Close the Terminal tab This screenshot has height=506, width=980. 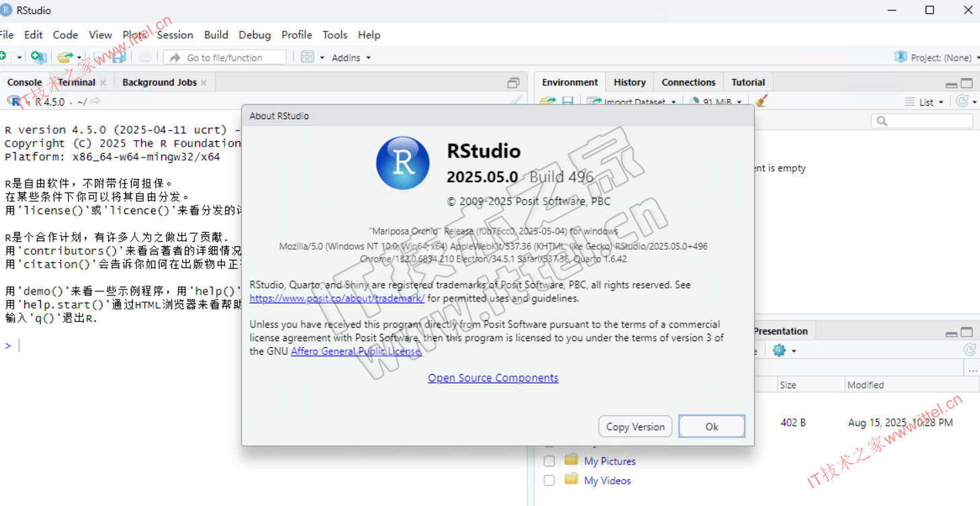click(103, 83)
